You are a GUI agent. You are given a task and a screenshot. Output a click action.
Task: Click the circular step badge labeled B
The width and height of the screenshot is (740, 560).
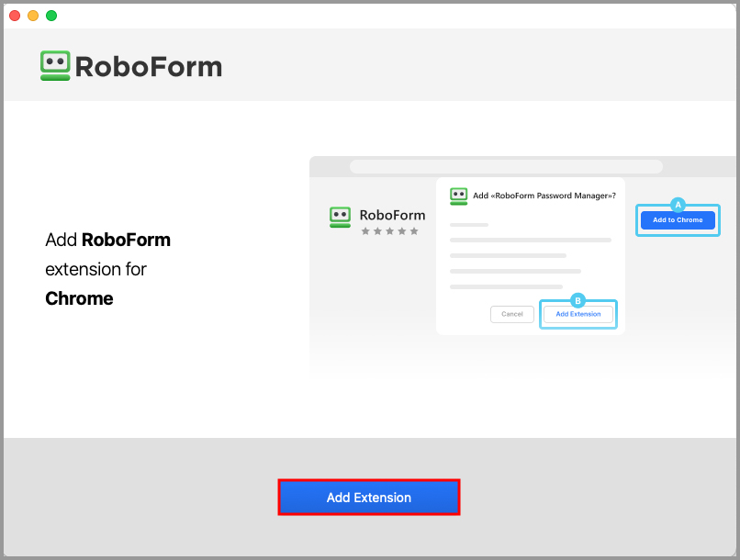pos(577,299)
